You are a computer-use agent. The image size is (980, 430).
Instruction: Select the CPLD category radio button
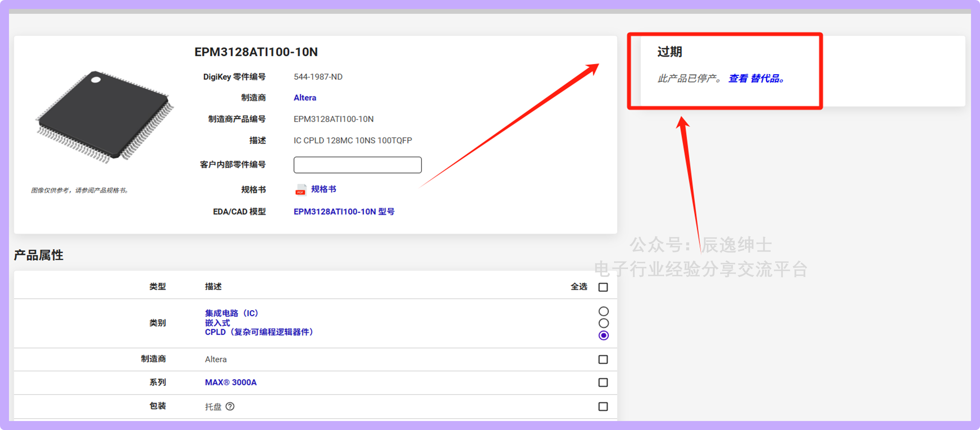[x=603, y=335]
